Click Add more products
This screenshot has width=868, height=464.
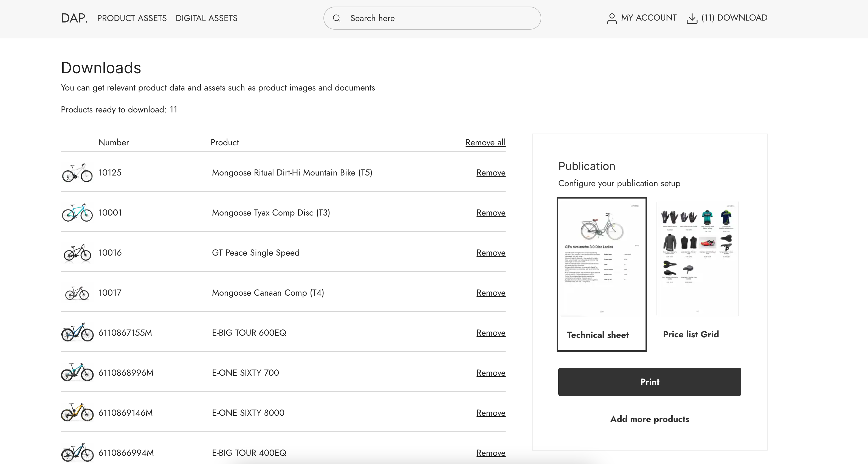[649, 419]
